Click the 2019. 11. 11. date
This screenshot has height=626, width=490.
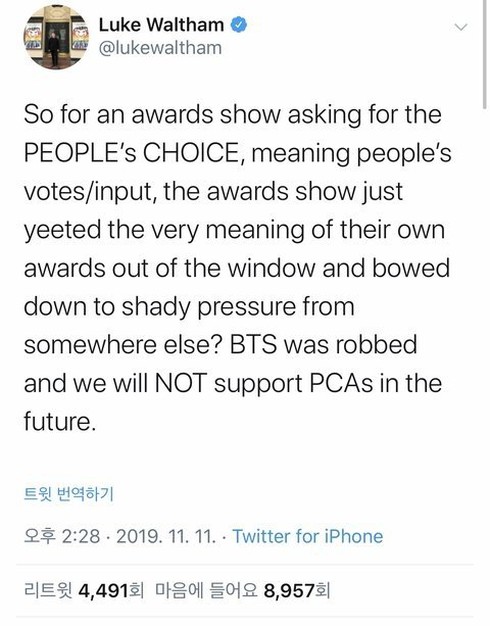click(166, 536)
